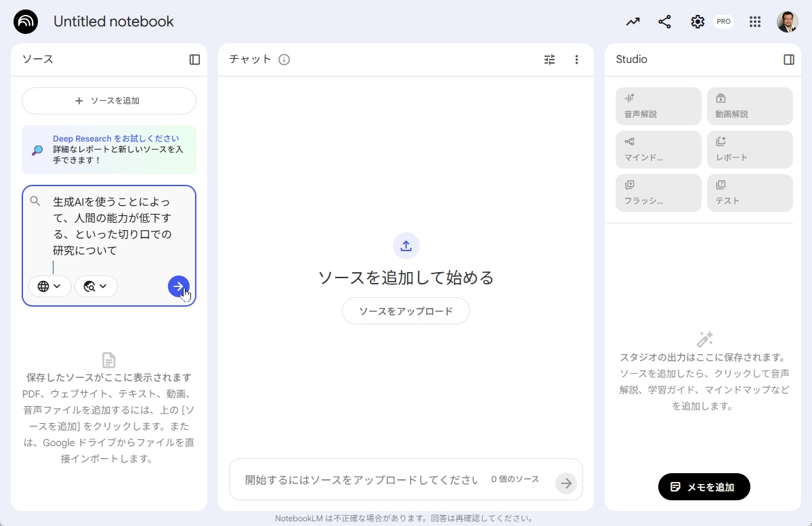Click the Untitled notebook title
Screen dimensions: 812x526
click(113, 22)
